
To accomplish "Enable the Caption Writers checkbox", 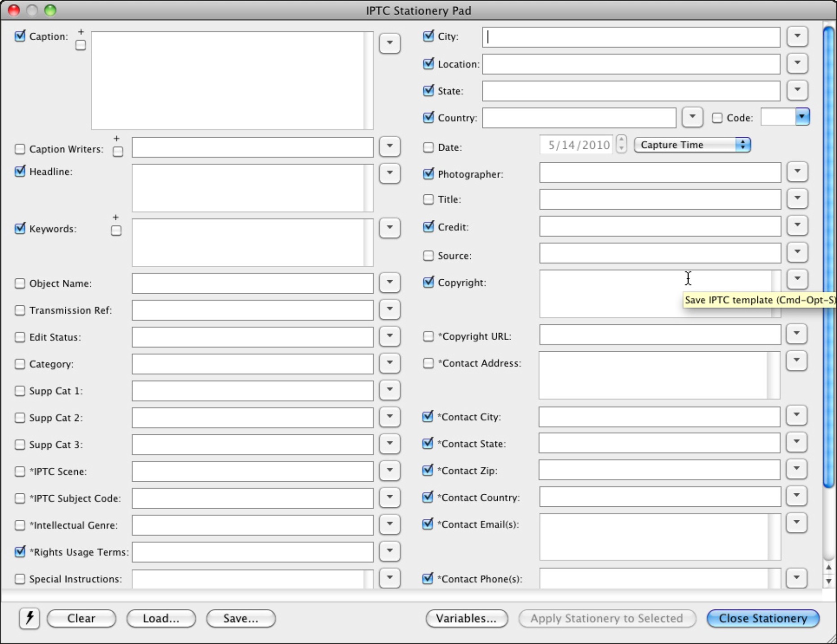I will tap(20, 149).
